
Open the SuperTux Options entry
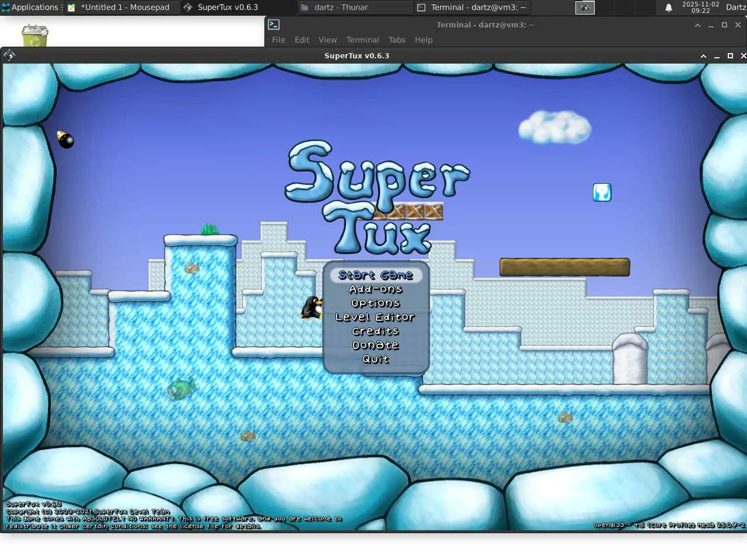(376, 303)
